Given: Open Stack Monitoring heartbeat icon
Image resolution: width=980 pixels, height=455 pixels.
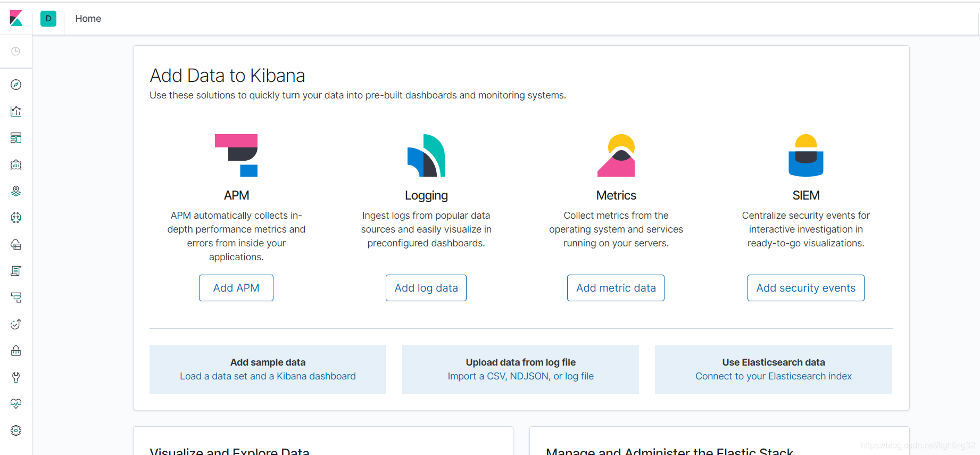Looking at the screenshot, I should [16, 404].
